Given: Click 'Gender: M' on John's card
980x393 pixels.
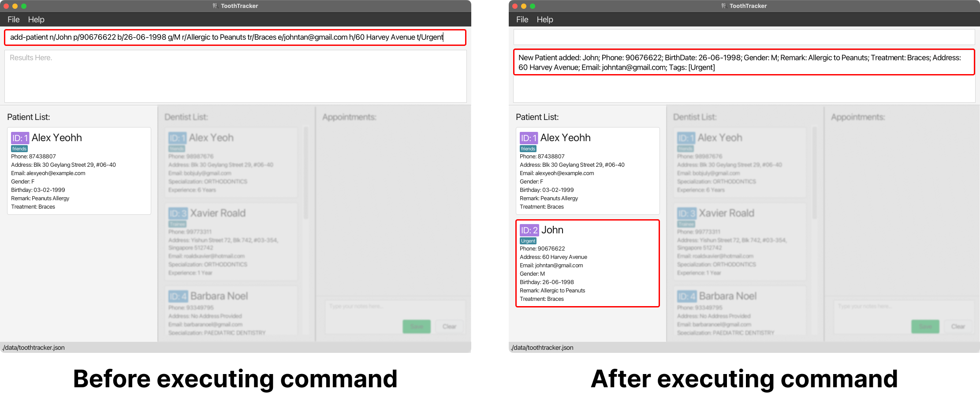Looking at the screenshot, I should [532, 274].
